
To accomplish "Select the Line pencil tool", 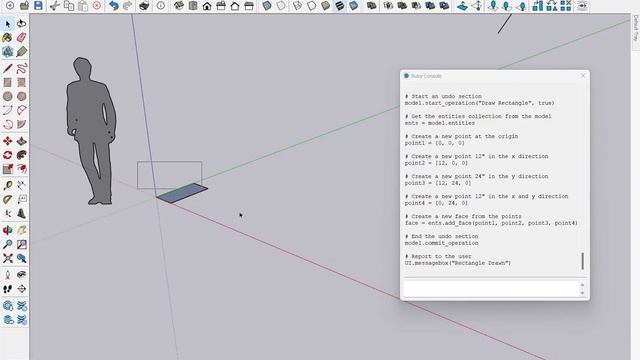I will [7, 68].
